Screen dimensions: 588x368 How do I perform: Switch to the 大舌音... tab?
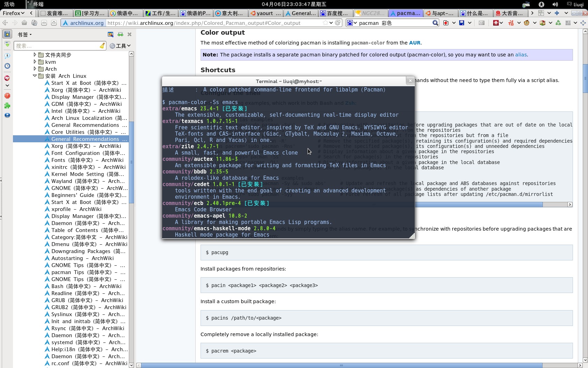(x=511, y=13)
